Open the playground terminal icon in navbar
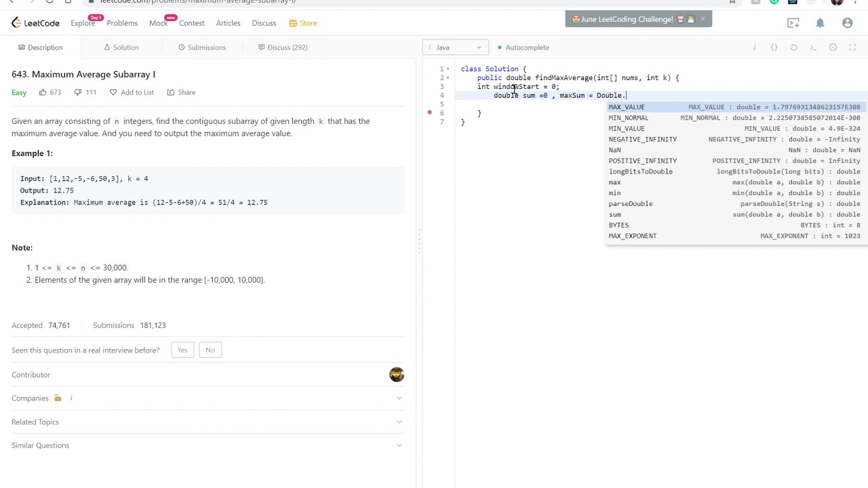 coord(793,23)
